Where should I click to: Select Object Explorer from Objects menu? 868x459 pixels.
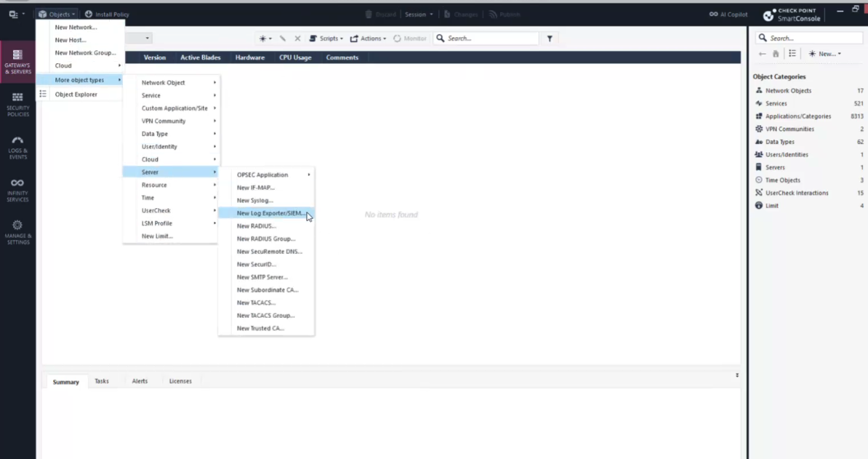[76, 95]
